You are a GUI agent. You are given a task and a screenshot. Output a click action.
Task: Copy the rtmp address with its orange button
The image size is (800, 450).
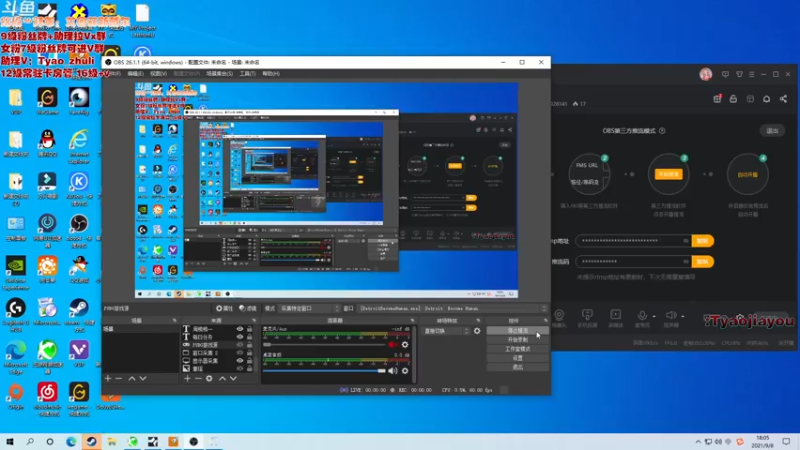point(703,241)
